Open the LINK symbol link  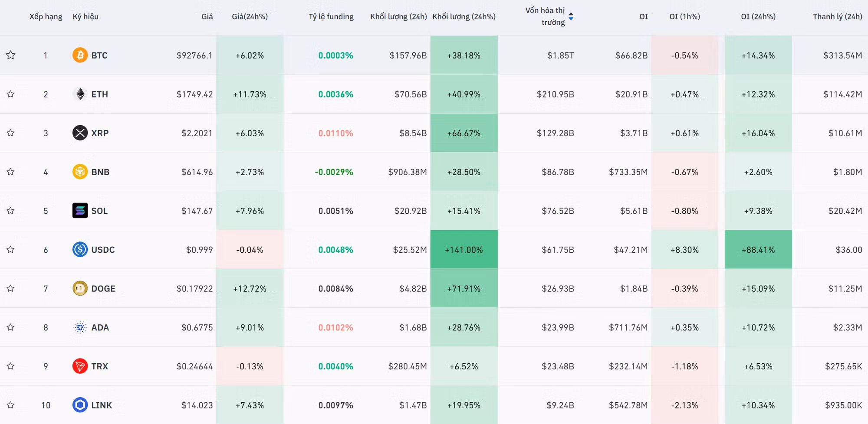pyautogui.click(x=102, y=405)
